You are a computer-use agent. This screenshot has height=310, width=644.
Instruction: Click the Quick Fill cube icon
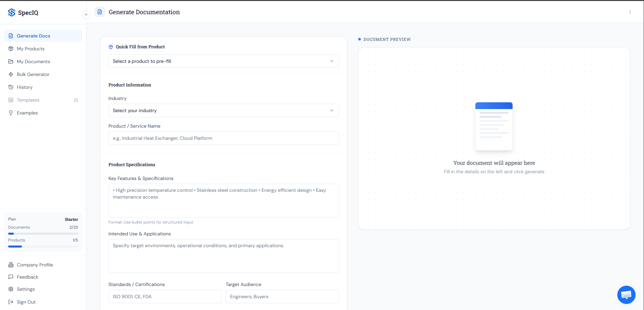coord(111,47)
